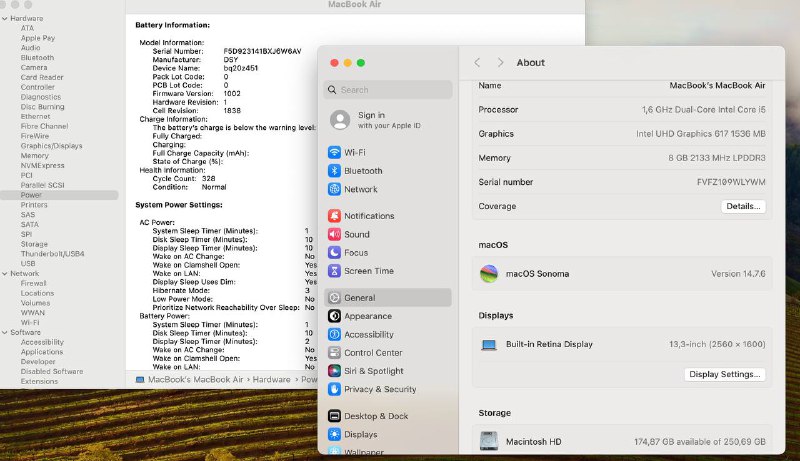Select Wi-Fi under Network tree section
This screenshot has height=461, width=800.
point(30,322)
